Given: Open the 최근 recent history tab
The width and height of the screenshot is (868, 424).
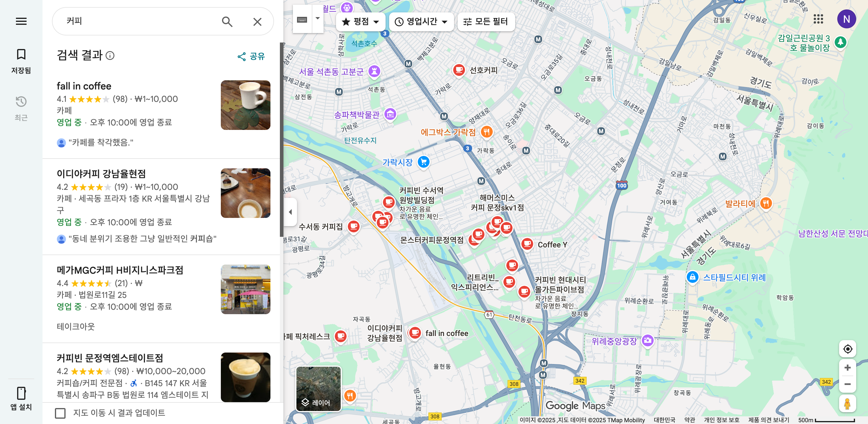Looking at the screenshot, I should click(21, 108).
